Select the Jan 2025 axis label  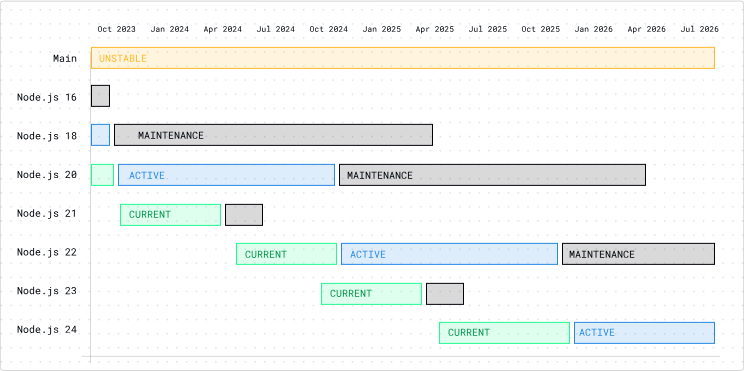pos(381,29)
